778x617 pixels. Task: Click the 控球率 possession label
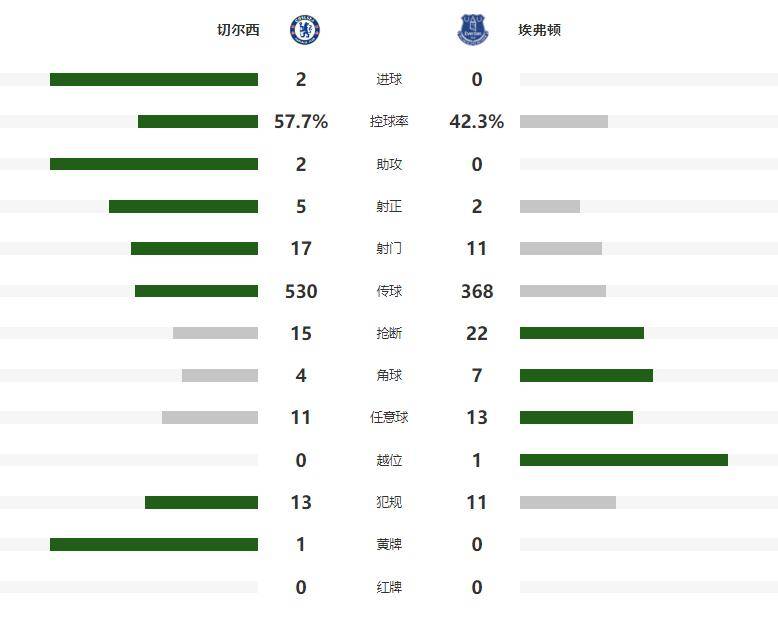coord(389,122)
